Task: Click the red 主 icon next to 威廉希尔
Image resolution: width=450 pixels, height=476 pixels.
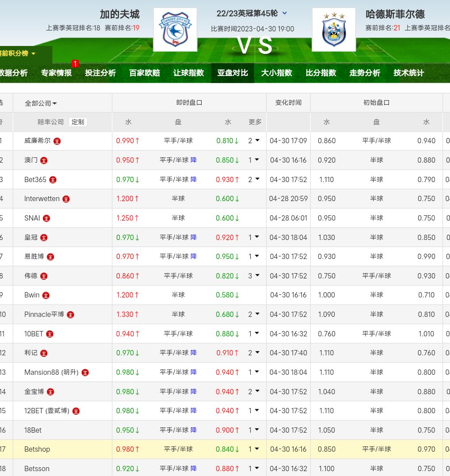Action: [57, 141]
